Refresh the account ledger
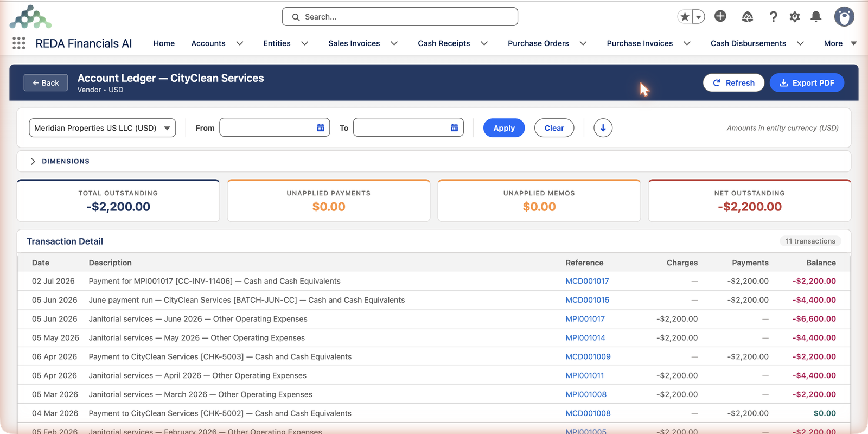This screenshot has width=868, height=434. tap(733, 82)
